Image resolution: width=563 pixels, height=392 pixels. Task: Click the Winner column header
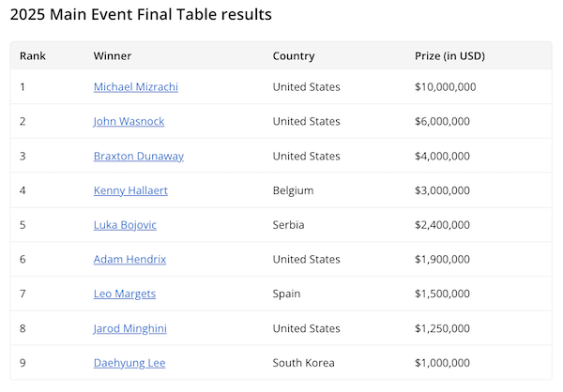click(x=113, y=56)
